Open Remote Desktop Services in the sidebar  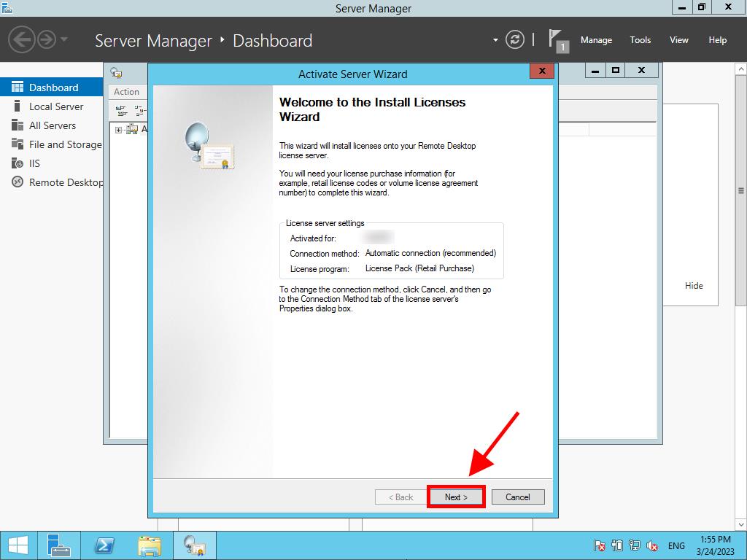(52, 182)
